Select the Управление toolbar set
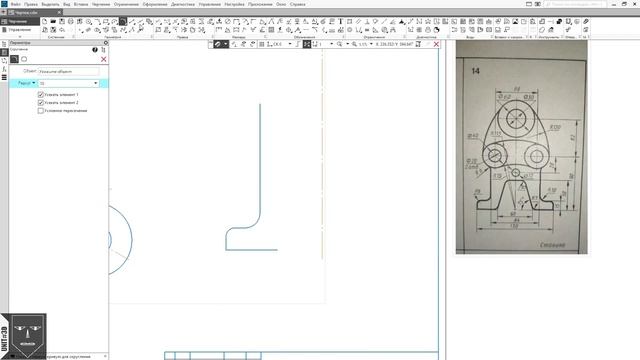 [x=20, y=30]
